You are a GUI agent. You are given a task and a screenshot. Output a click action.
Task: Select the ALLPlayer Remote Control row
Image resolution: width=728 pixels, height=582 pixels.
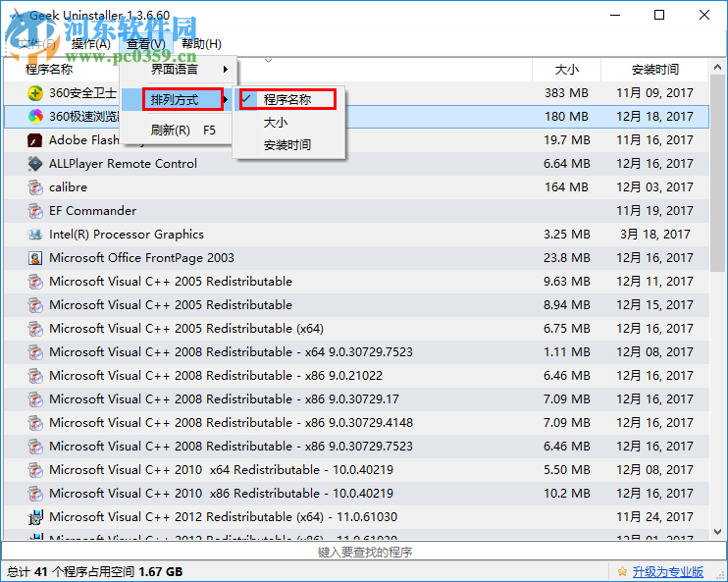click(x=356, y=164)
